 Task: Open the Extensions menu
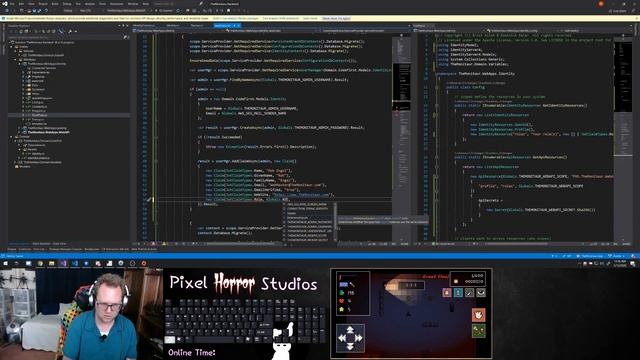pos(116,4)
